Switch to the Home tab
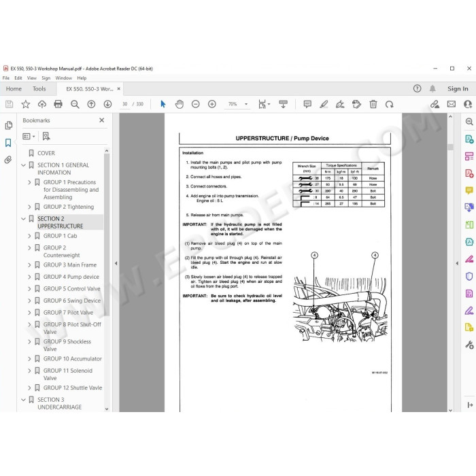This screenshot has width=476, height=476. coord(14,88)
